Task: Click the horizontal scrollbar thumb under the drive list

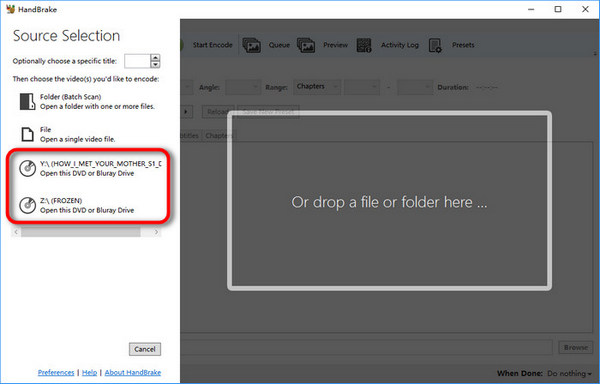Action: click(x=81, y=232)
